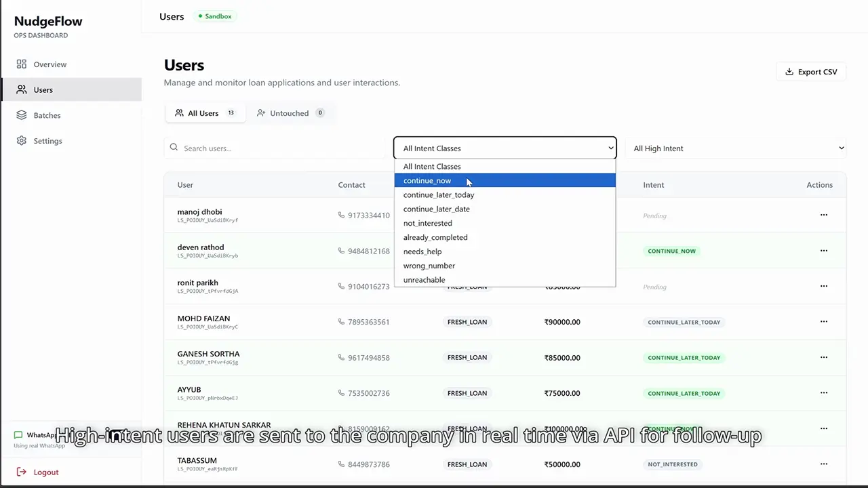Viewport: 868px width, 488px height.
Task: Click the Batches layers icon
Action: tap(22, 115)
